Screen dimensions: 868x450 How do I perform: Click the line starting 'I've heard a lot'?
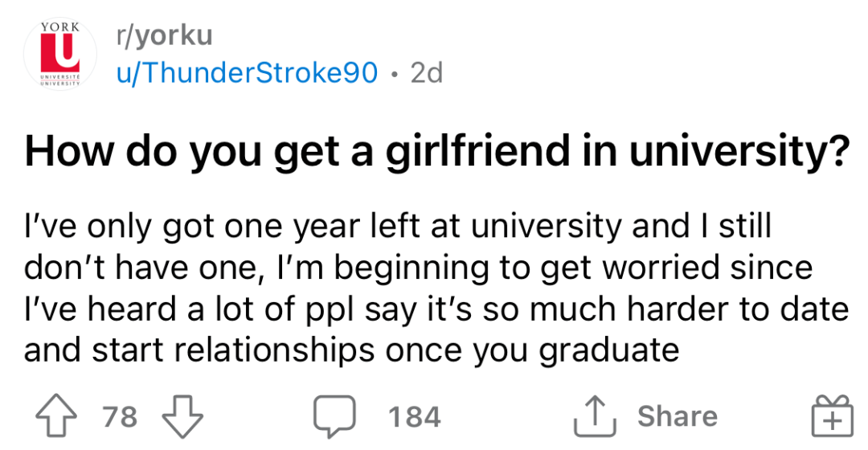(x=436, y=309)
